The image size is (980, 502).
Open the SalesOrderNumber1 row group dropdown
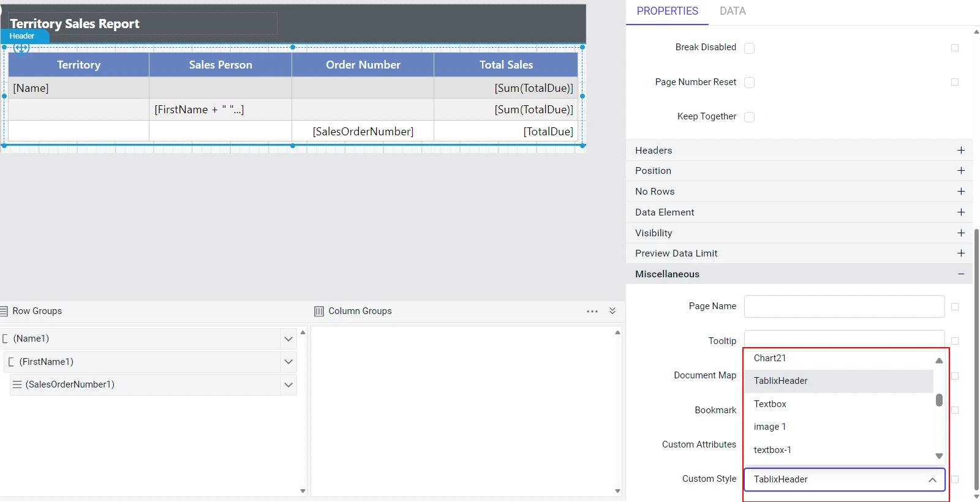pos(288,385)
